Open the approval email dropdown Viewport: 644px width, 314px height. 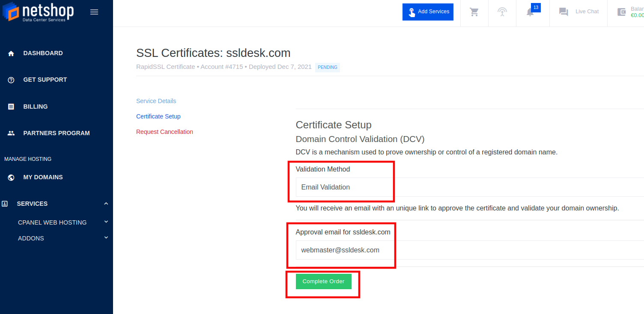(x=470, y=250)
